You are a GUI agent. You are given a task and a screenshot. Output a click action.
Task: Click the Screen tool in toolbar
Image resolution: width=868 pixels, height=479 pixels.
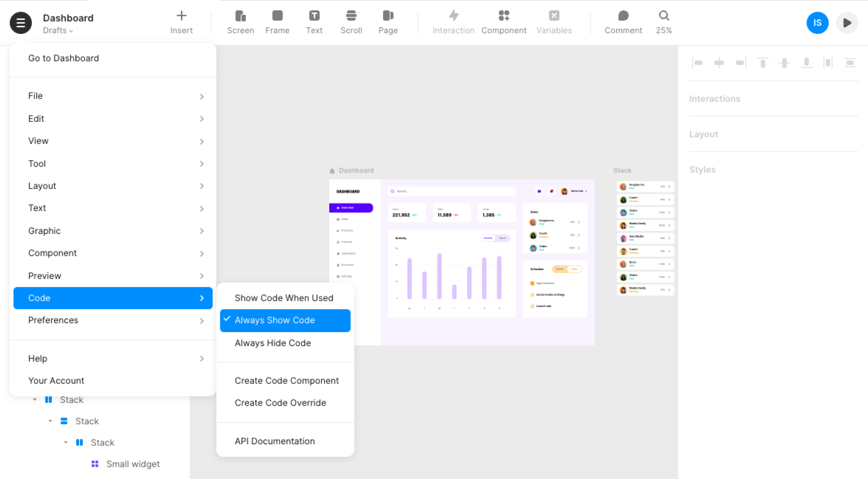click(241, 22)
